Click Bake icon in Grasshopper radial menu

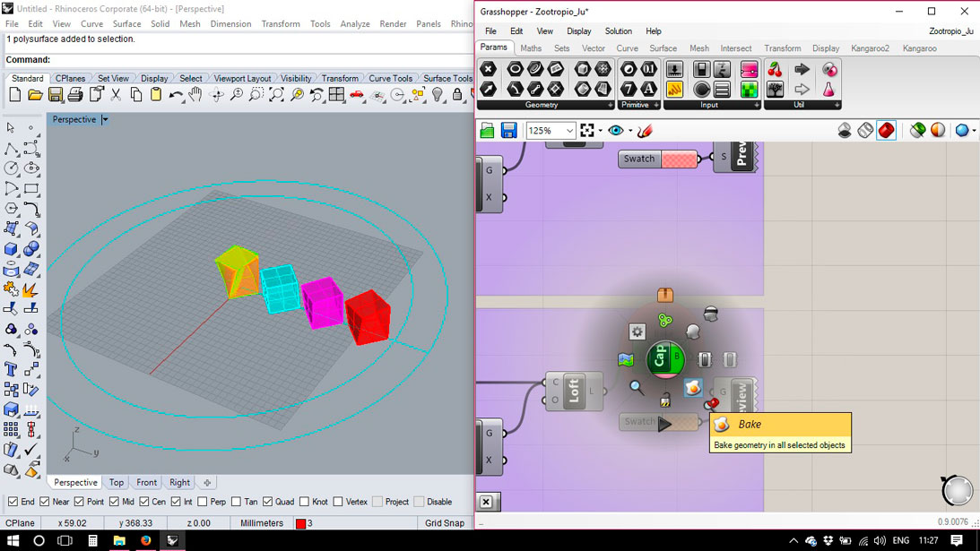click(693, 388)
